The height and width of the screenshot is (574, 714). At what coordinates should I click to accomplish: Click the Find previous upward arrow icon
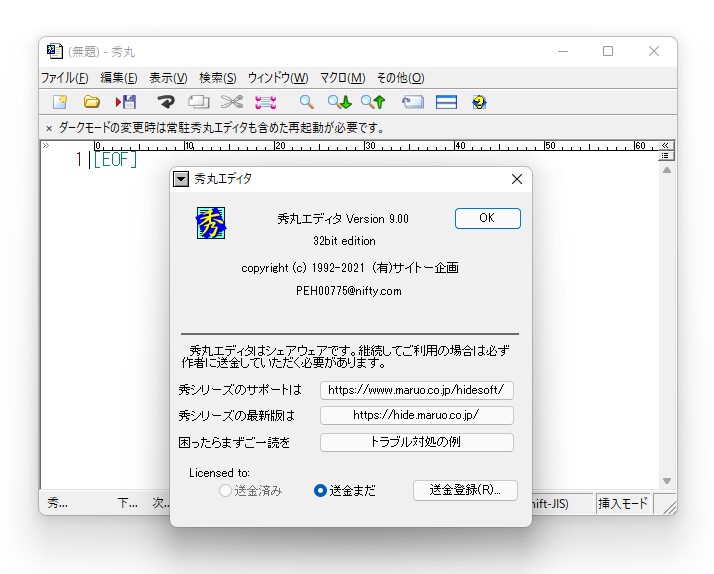pyautogui.click(x=373, y=102)
